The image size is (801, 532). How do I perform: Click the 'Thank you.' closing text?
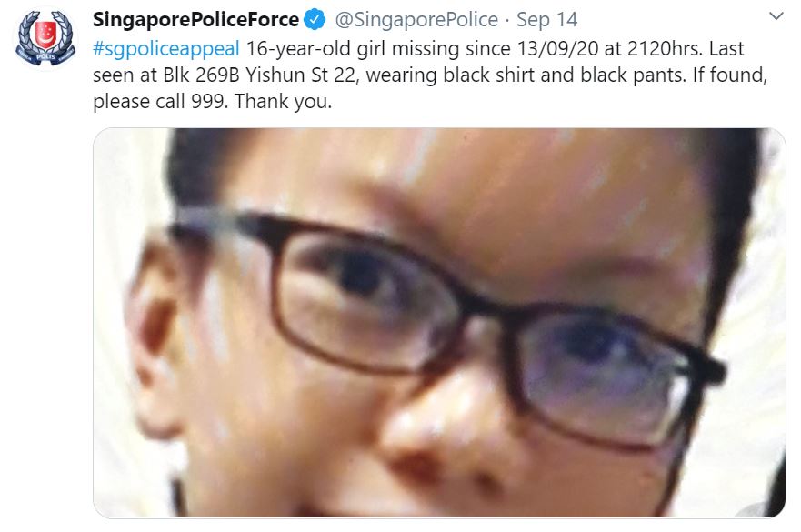[x=284, y=102]
